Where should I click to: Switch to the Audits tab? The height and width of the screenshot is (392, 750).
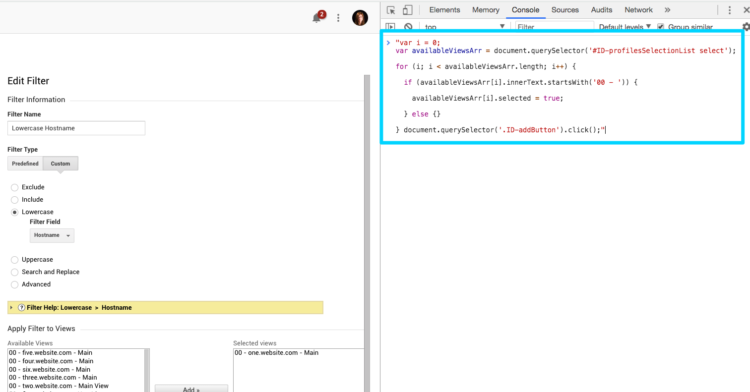[601, 10]
